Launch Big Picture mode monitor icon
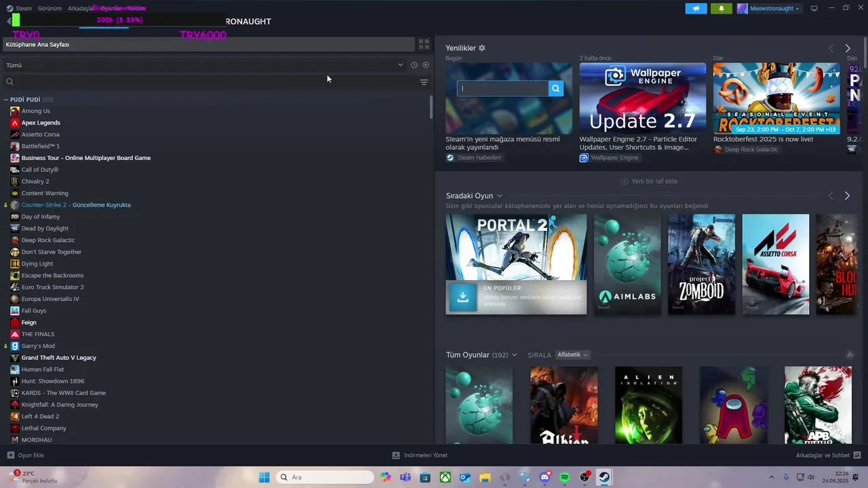 [x=814, y=9]
